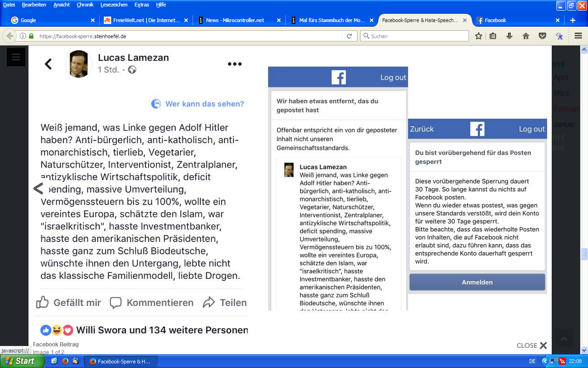Click the toolbar icon next to the hamburger menu
This screenshot has height=368, width=588.
[559, 36]
